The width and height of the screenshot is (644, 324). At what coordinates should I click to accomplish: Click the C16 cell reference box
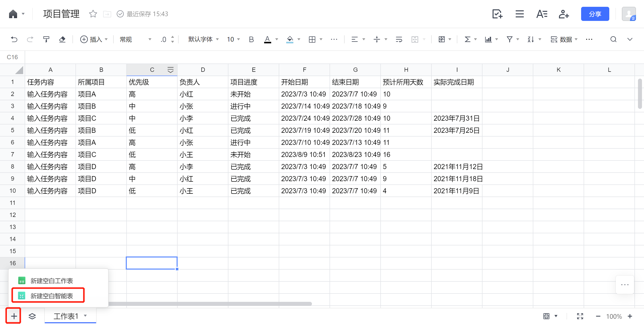tap(12, 57)
